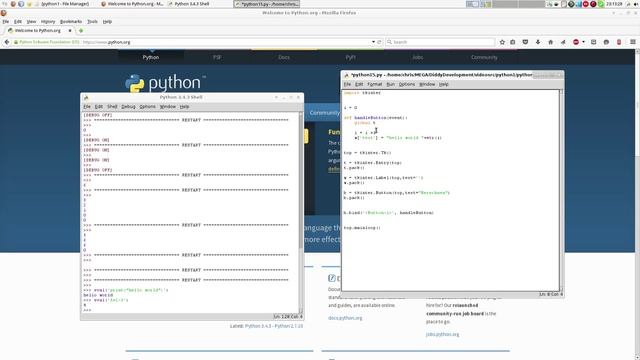Open the docs.python.org link
640x360 pixels.
click(x=345, y=318)
